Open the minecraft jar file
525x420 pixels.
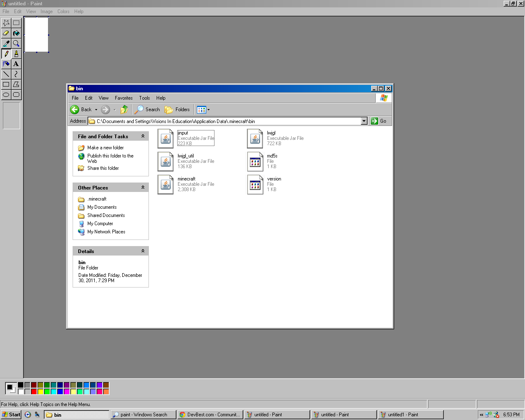pos(166,184)
